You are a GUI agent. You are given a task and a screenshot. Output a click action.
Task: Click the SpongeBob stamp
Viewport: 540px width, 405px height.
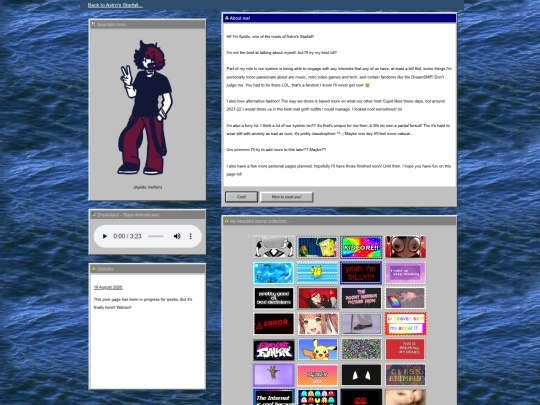[x=318, y=247]
